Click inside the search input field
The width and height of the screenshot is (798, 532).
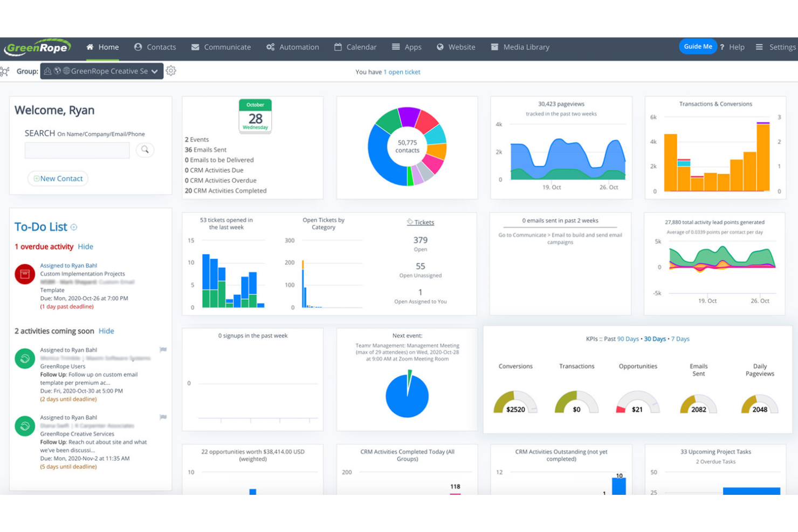coord(77,150)
